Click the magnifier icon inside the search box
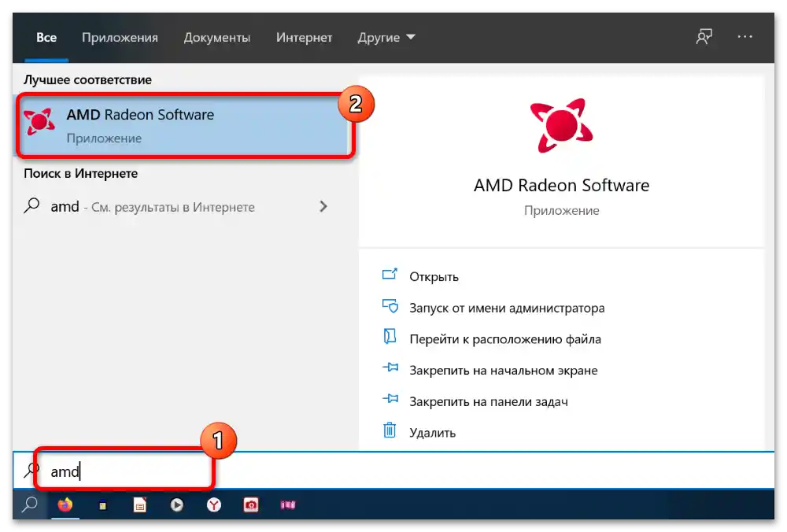This screenshot has height=532, width=787. (31, 471)
